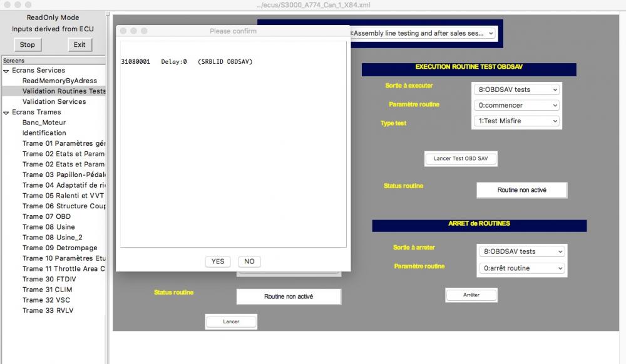The image size is (626, 364).
Task: Open Trame 05 Ralenti et VVT
Action: click(x=63, y=195)
